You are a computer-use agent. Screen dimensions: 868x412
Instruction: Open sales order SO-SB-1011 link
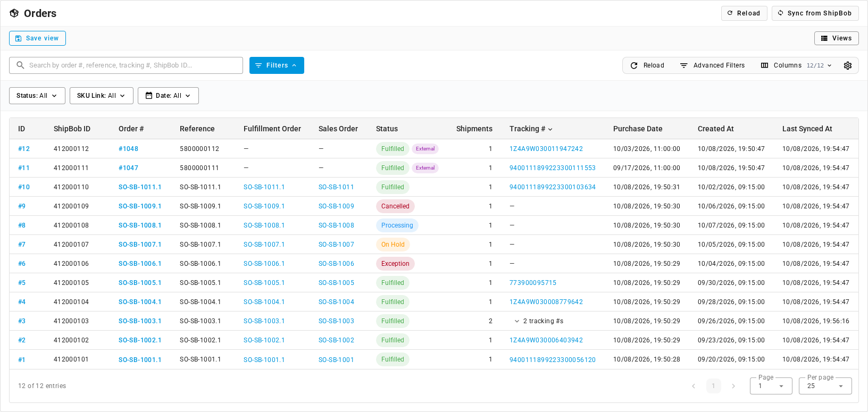coord(336,187)
